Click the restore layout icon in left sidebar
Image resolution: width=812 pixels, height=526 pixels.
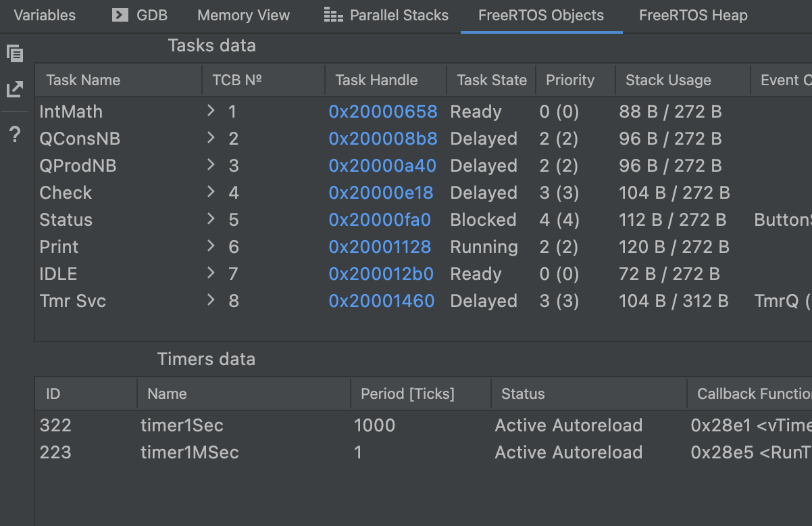click(x=15, y=53)
